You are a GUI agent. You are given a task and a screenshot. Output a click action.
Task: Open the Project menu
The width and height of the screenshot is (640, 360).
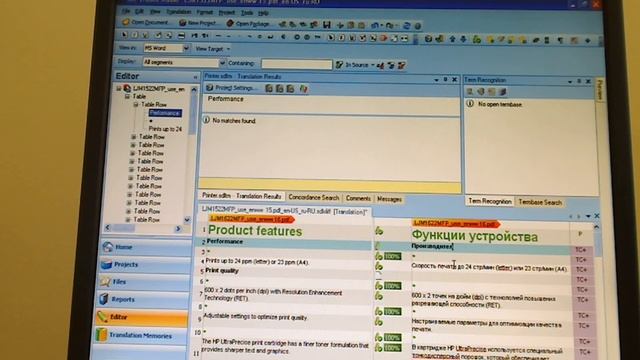[227, 13]
